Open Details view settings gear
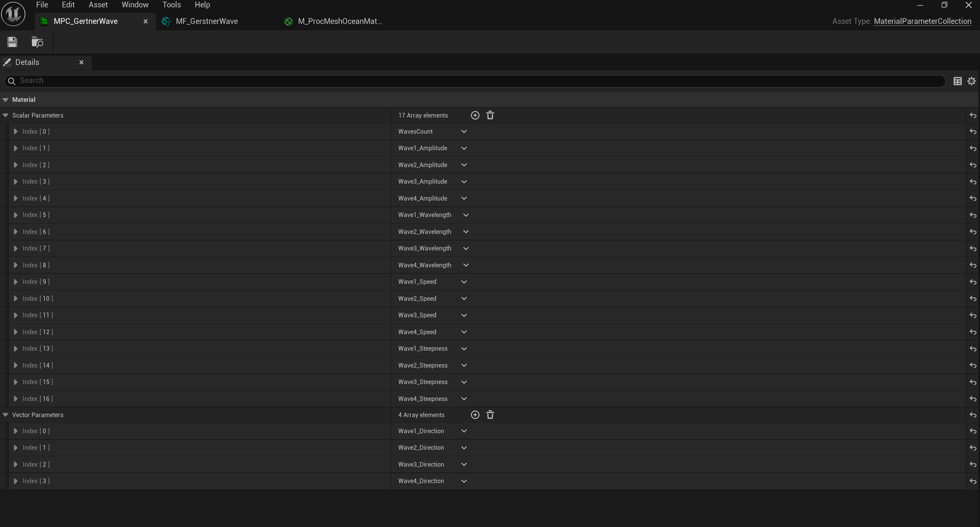980x527 pixels. pos(971,81)
